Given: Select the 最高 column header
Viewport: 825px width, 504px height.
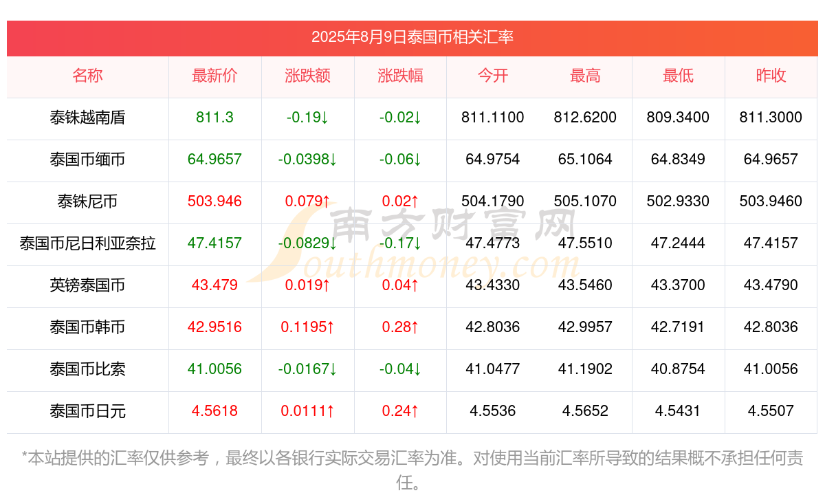Looking at the screenshot, I should click(585, 76).
